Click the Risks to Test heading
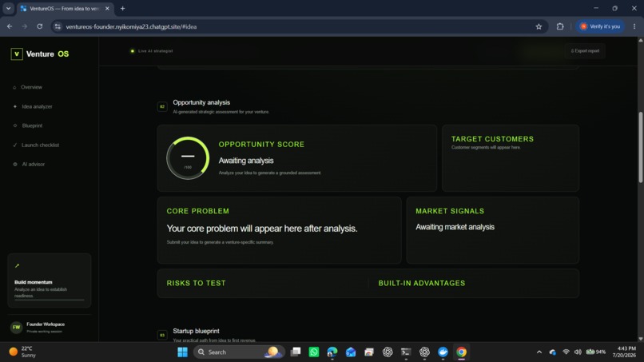This screenshot has height=362, width=644. point(196,283)
